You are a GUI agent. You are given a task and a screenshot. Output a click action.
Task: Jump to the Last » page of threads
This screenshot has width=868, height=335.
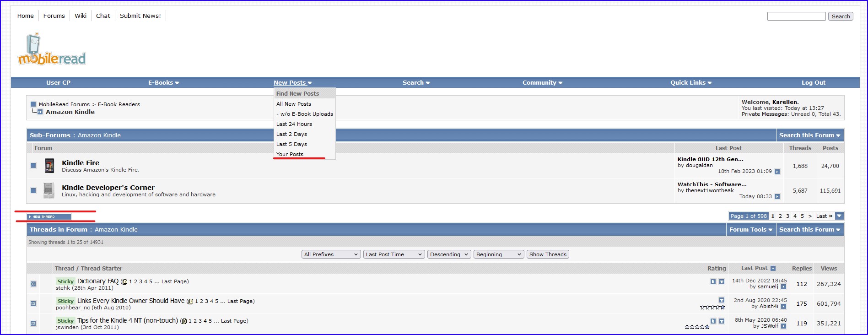tap(825, 216)
